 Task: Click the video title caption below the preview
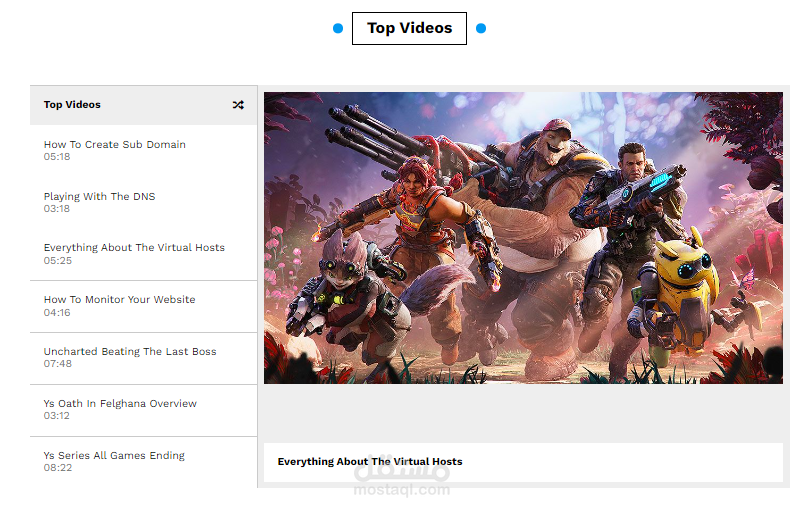tap(370, 462)
